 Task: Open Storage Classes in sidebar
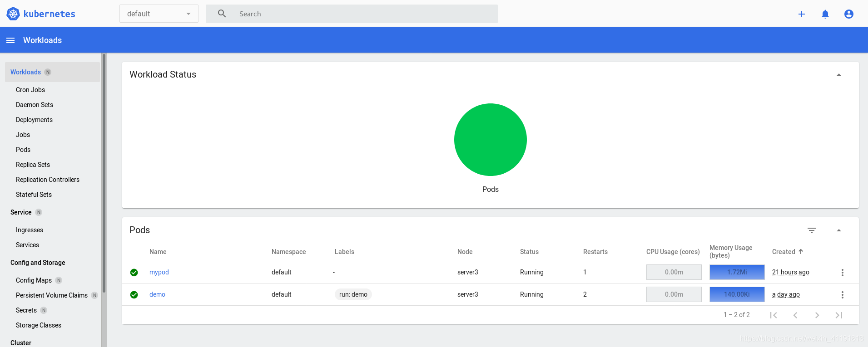[x=39, y=325]
